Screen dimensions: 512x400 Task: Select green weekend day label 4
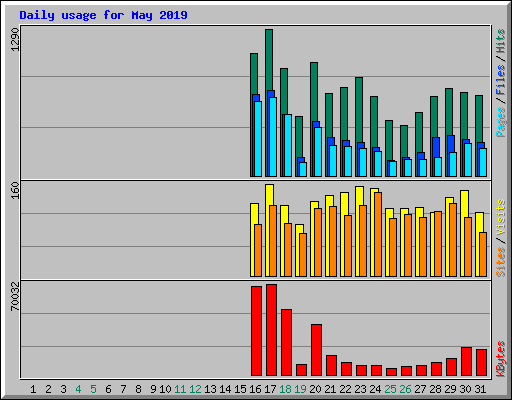(x=78, y=389)
